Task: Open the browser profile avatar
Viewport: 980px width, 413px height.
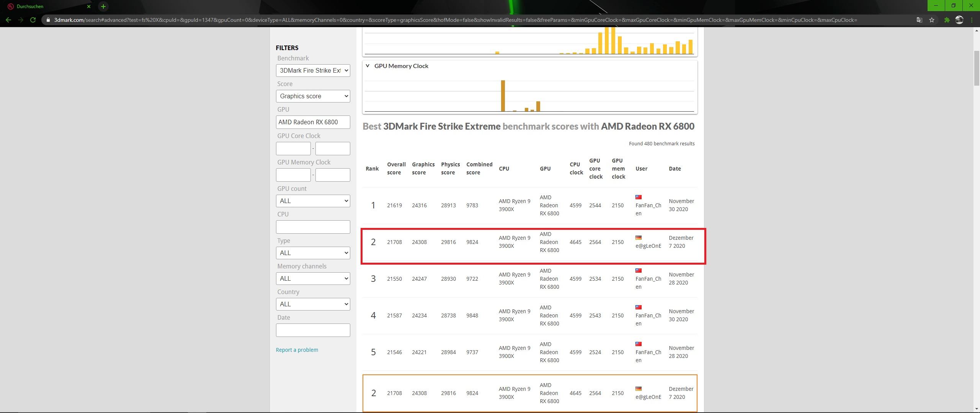Action: click(959, 20)
